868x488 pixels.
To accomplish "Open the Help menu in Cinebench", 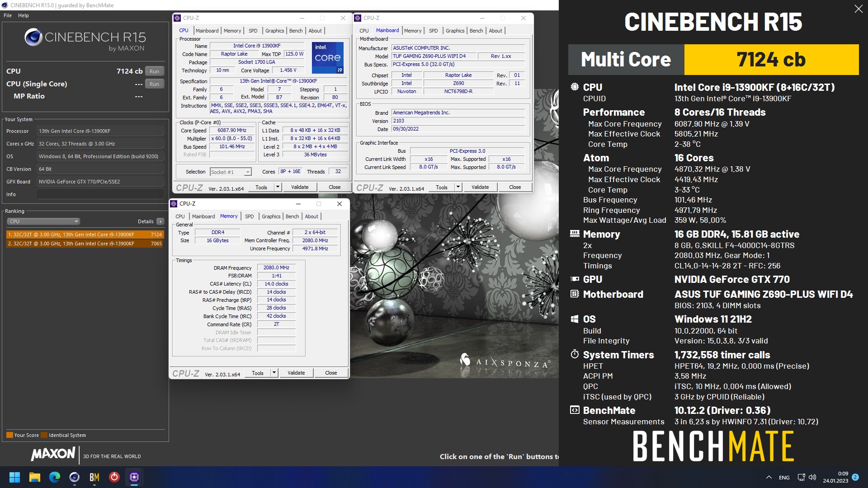I will (x=24, y=15).
